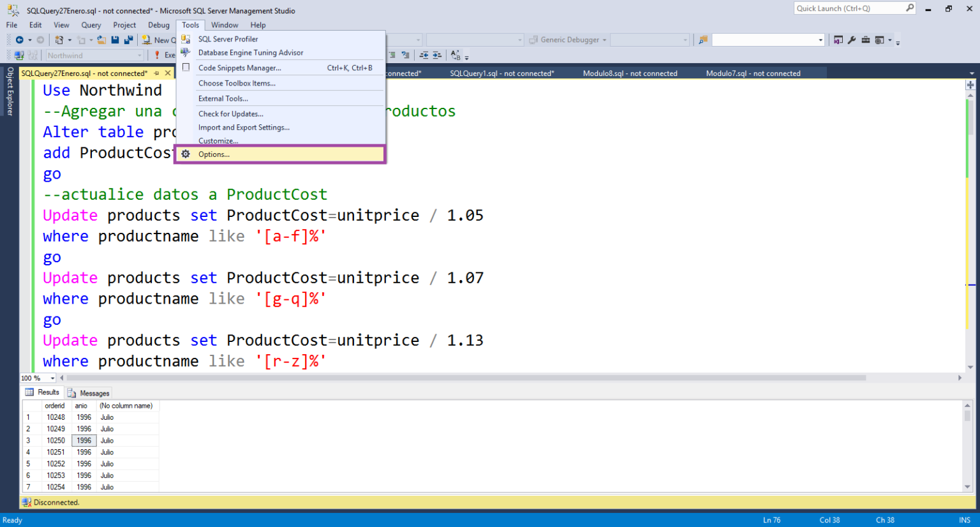This screenshot has height=527, width=980.
Task: Click the Database Engine Tuning Advisor icon
Action: tap(186, 52)
